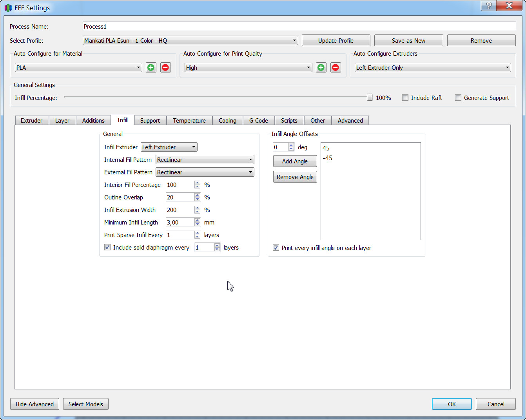Uncheck Print every infill angle on each layer

276,248
